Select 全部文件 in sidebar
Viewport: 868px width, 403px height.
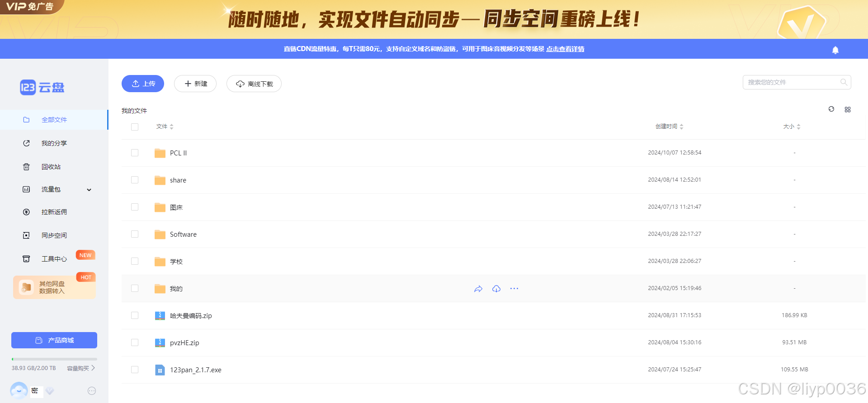click(x=54, y=120)
